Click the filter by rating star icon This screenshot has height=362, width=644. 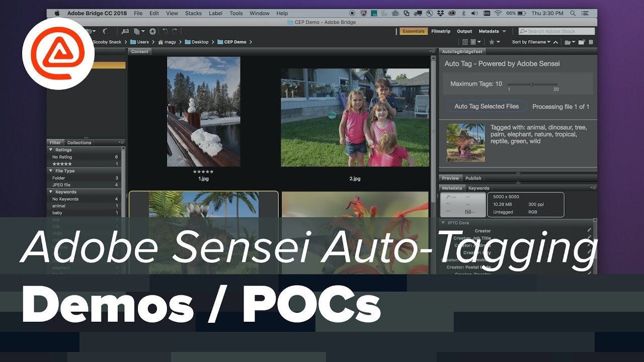492,42
